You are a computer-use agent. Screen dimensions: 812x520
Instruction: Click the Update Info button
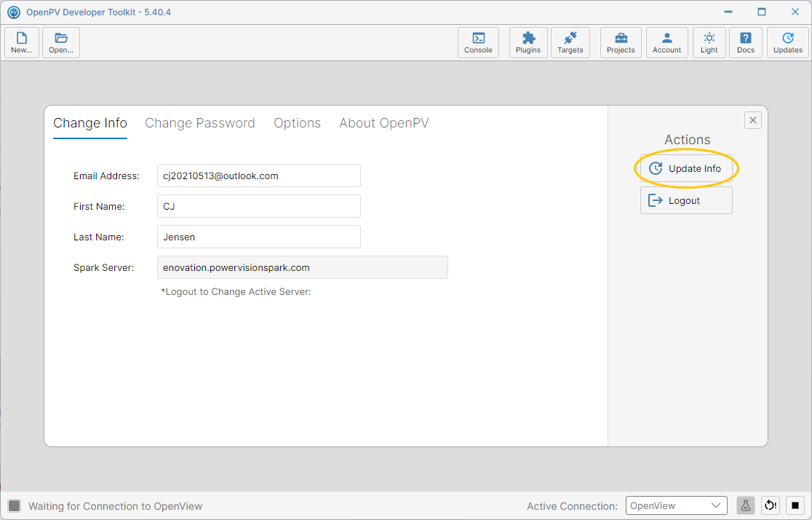pyautogui.click(x=686, y=168)
